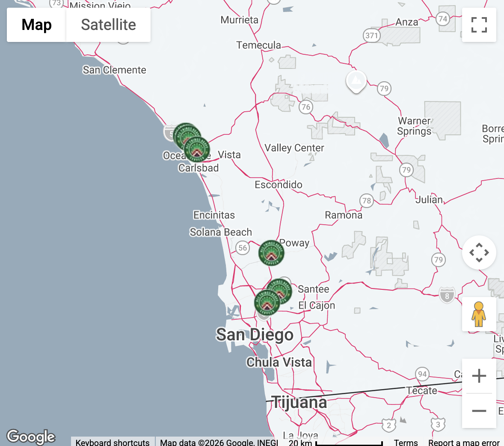Viewport: 504px width, 446px height.
Task: Switch to the Map view tab
Action: (36, 25)
